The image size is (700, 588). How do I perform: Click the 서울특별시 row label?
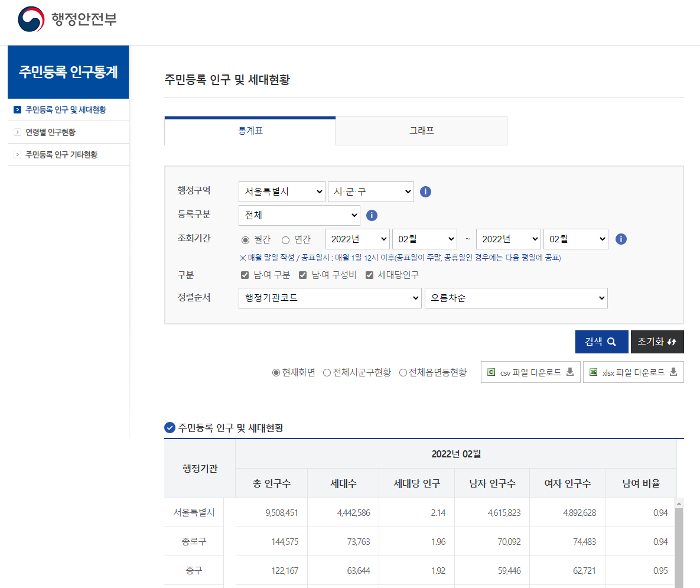click(x=194, y=512)
